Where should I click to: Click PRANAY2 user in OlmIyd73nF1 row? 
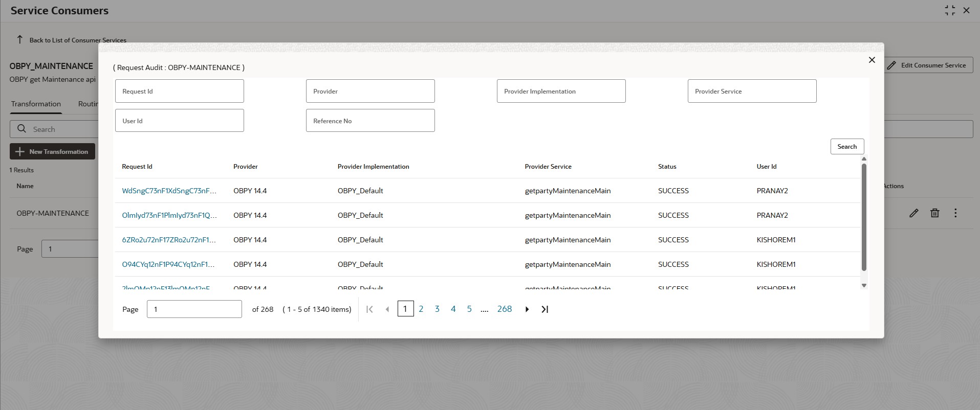pos(772,215)
